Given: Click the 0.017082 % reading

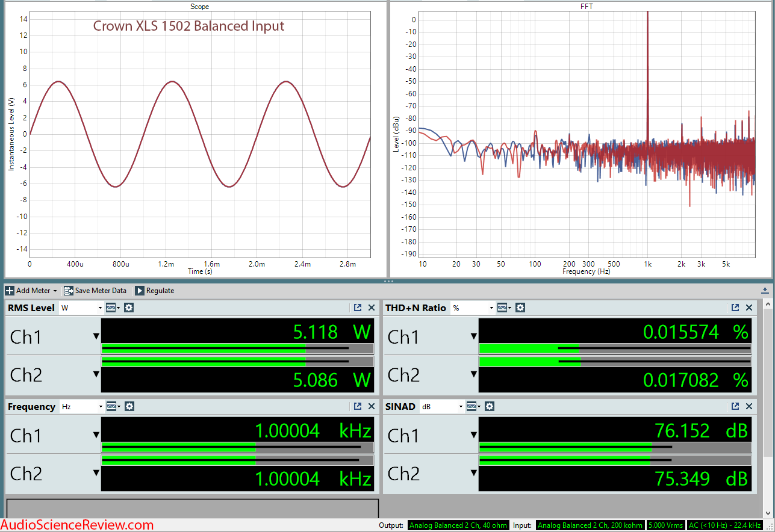Looking at the screenshot, I should (x=696, y=380).
